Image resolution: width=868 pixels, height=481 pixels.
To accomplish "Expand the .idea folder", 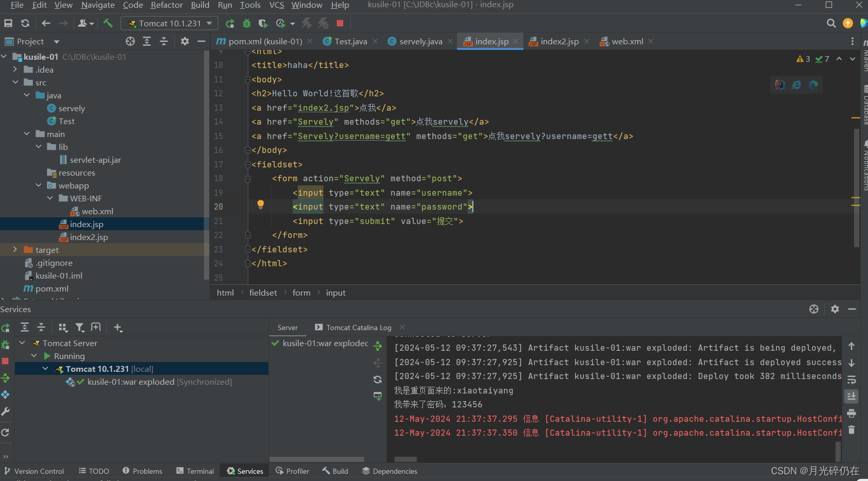I will pos(15,70).
